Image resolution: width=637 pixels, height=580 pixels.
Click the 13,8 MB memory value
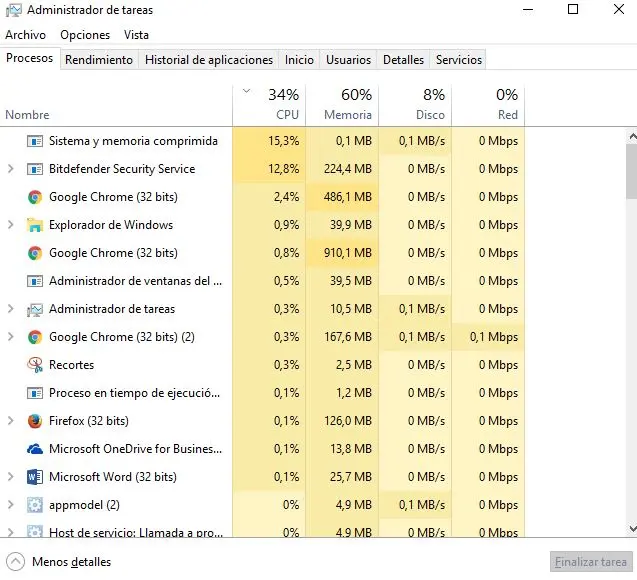pyautogui.click(x=351, y=449)
